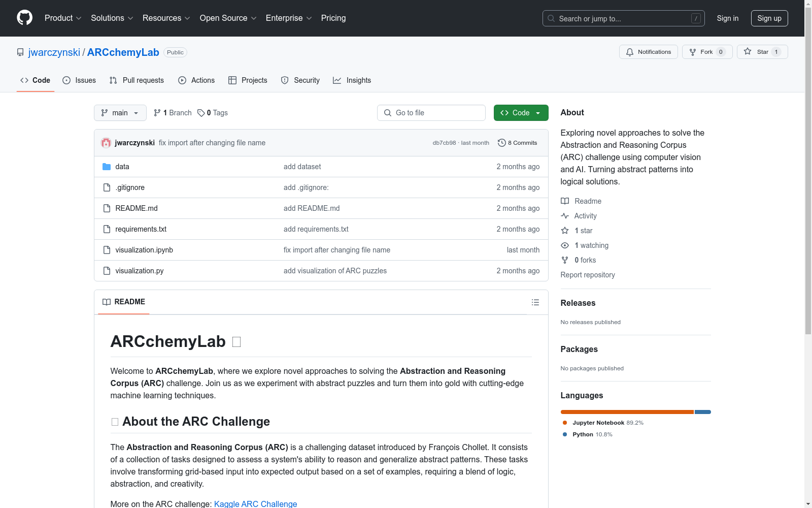812x508 pixels.
Task: Open the Kaggle ARC Challenge link
Action: [x=255, y=503]
